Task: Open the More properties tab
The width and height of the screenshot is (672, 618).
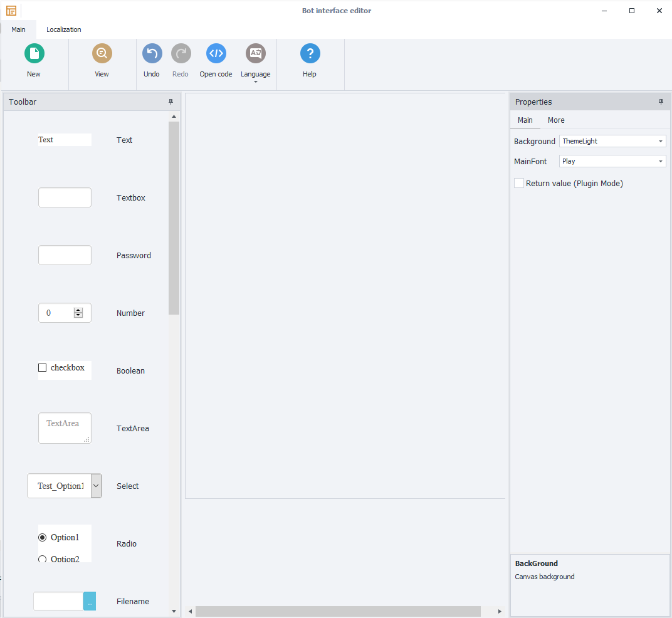Action: (x=555, y=120)
